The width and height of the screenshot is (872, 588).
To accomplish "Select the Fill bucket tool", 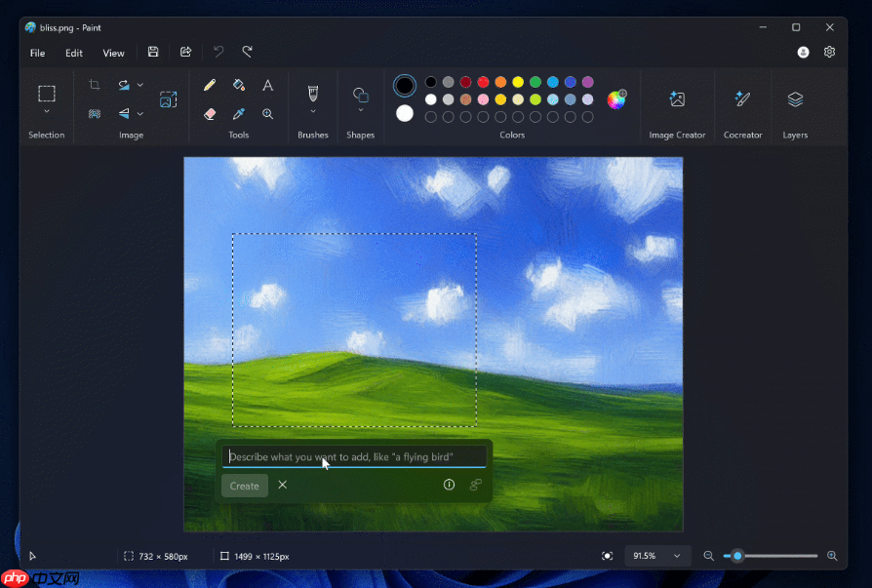I will click(x=239, y=85).
